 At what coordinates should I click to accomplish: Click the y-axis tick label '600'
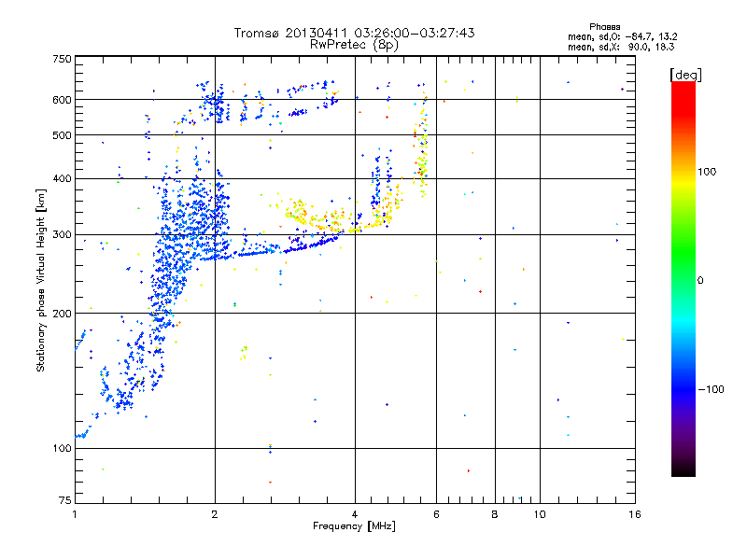[x=62, y=100]
